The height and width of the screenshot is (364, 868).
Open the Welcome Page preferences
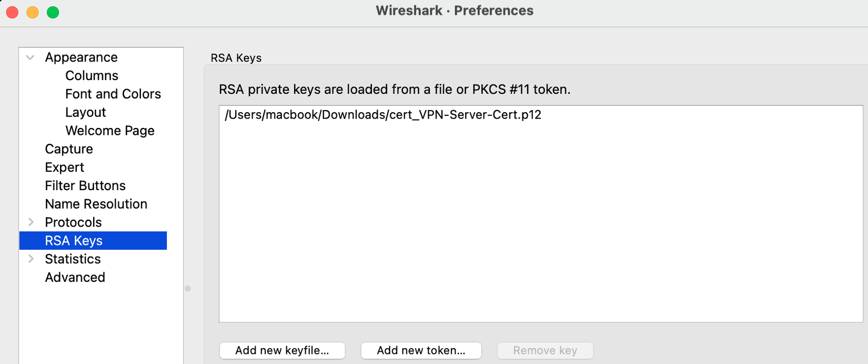[x=110, y=131]
